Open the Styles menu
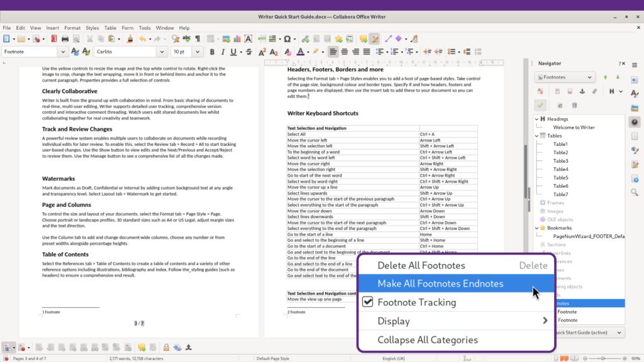Screen dimensions: 644x362 (92, 28)
